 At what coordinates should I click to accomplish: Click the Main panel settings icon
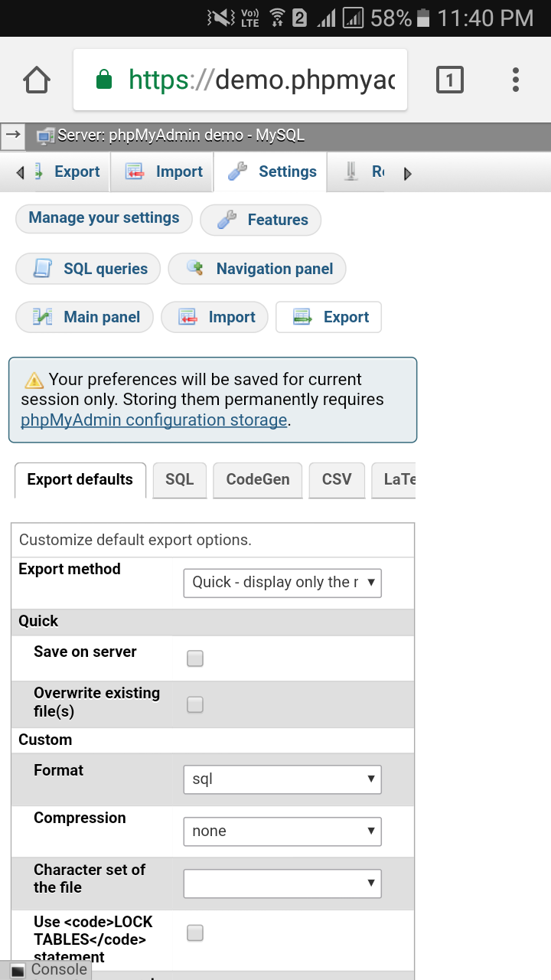44,317
